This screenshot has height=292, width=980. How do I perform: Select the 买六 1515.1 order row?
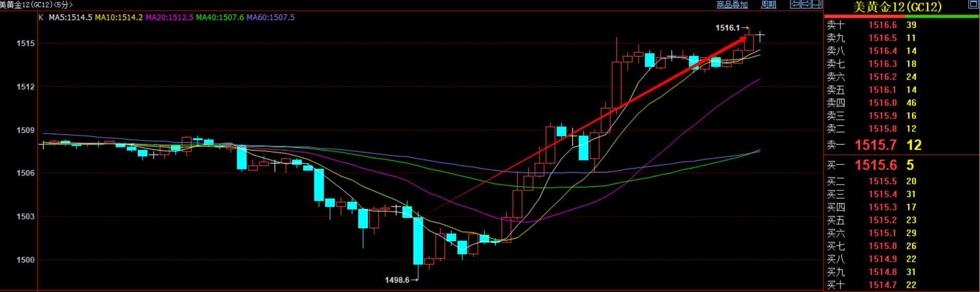click(902, 233)
